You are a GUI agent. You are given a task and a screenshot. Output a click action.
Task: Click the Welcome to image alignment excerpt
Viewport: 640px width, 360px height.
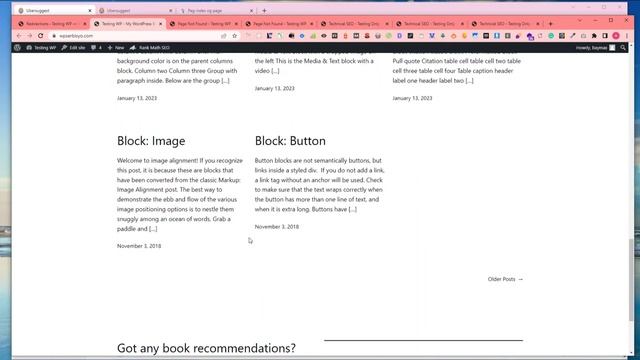(180, 195)
